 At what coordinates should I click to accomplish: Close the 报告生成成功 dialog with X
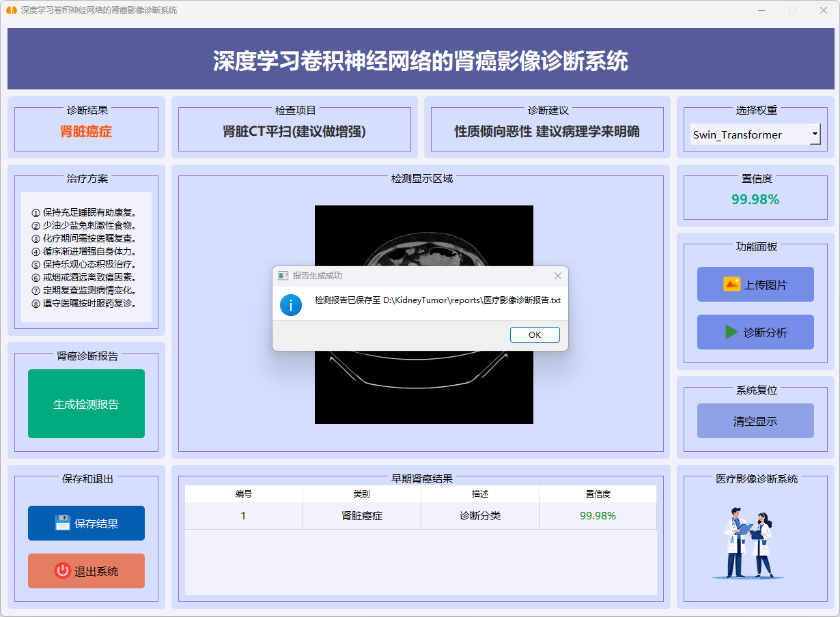pyautogui.click(x=558, y=276)
